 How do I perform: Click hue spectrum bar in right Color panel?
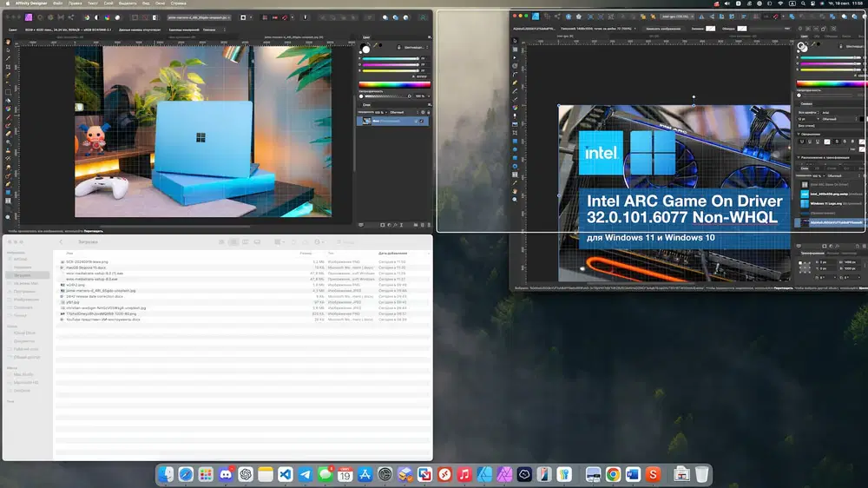tap(832, 83)
